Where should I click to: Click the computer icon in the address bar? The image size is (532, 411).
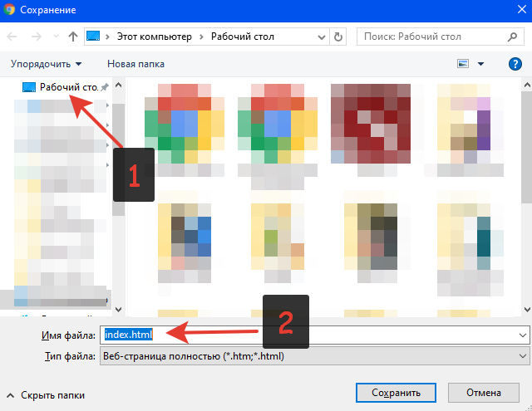(93, 36)
